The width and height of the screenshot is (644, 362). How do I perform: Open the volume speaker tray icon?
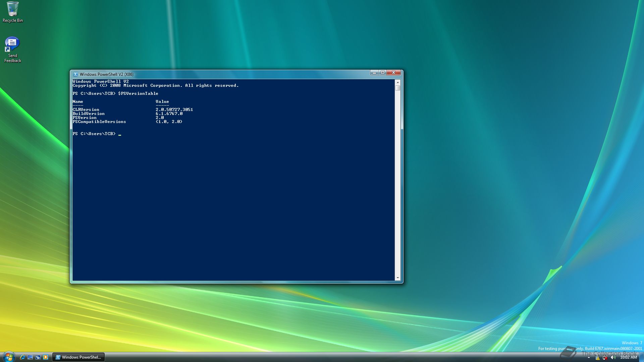(x=613, y=358)
